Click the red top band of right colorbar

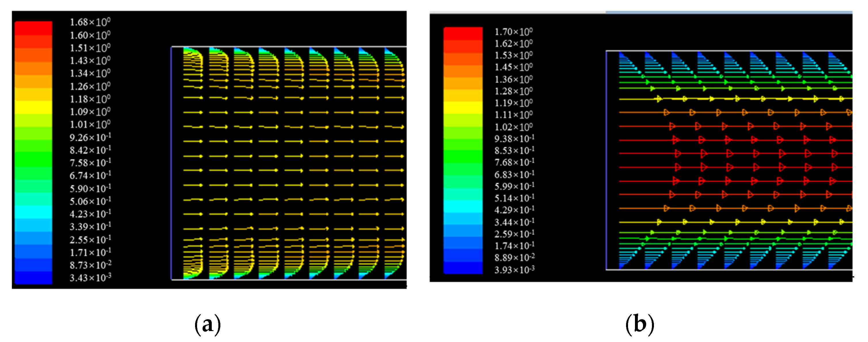pyautogui.click(x=463, y=33)
